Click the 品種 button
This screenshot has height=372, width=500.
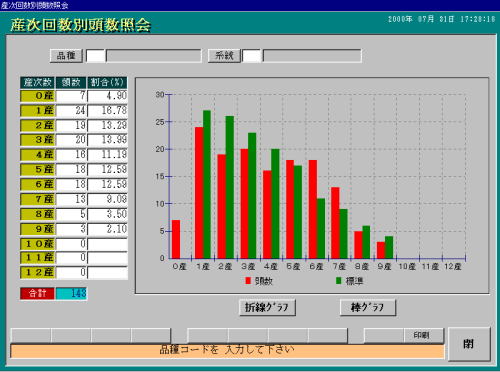pos(66,56)
